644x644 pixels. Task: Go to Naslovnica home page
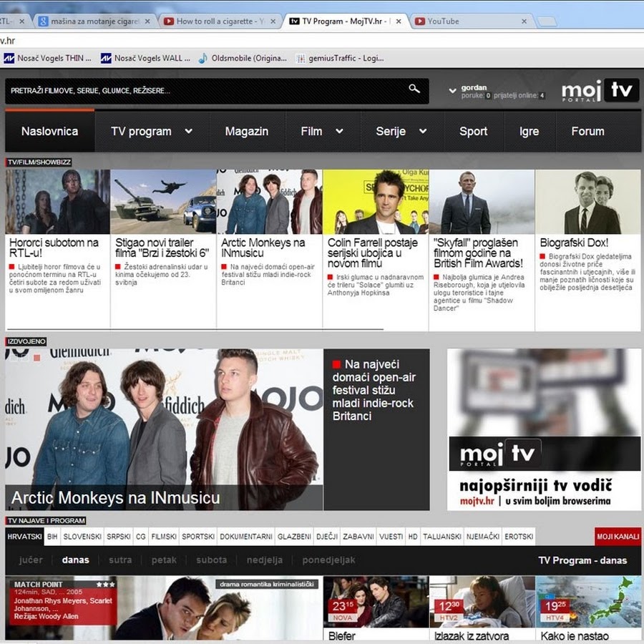pyautogui.click(x=49, y=132)
